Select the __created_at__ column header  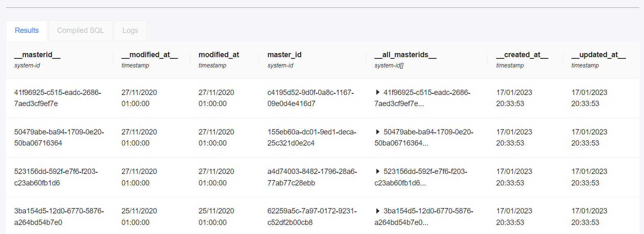tap(522, 55)
